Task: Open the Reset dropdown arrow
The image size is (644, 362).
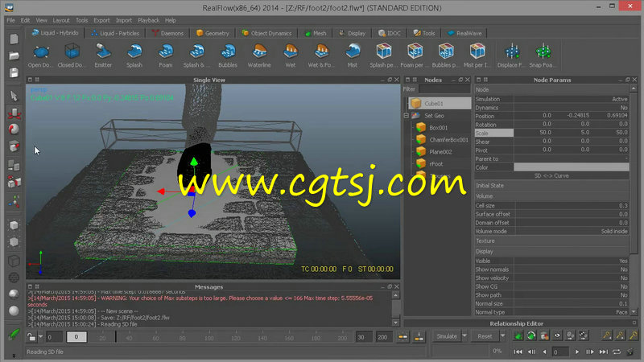Action: 502,336
